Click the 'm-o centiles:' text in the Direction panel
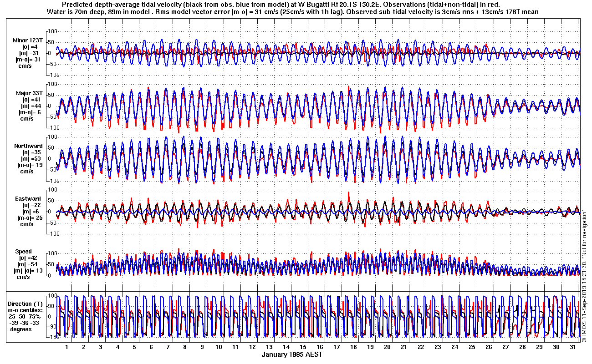This screenshot has width=592, height=364. point(26,310)
